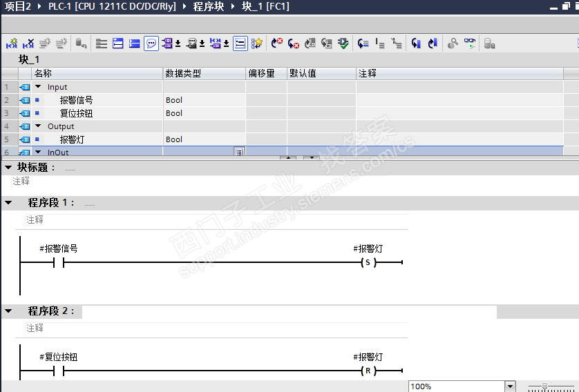Image resolution: width=579 pixels, height=392 pixels.
Task: Open dropdown arrow beside tag information icon
Action: click(227, 44)
